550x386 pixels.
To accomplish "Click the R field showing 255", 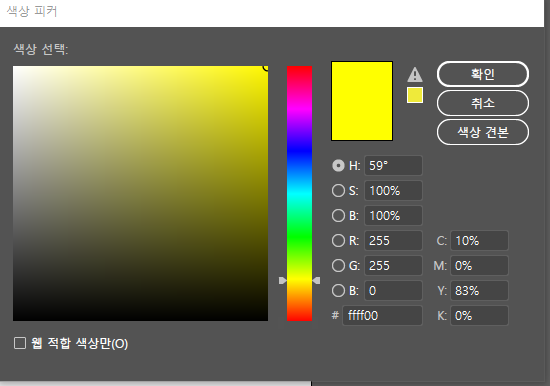I will pyautogui.click(x=393, y=241).
